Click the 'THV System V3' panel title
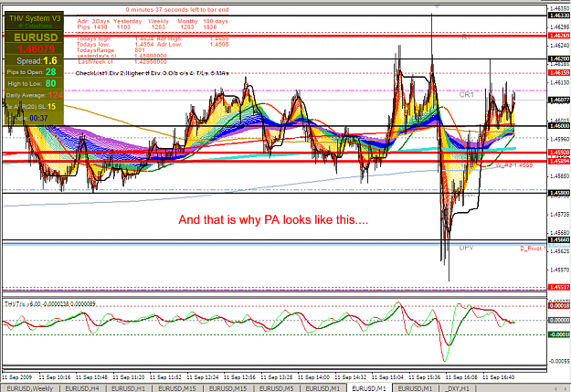Viewport: 571px width, 392px height. pyautogui.click(x=35, y=18)
